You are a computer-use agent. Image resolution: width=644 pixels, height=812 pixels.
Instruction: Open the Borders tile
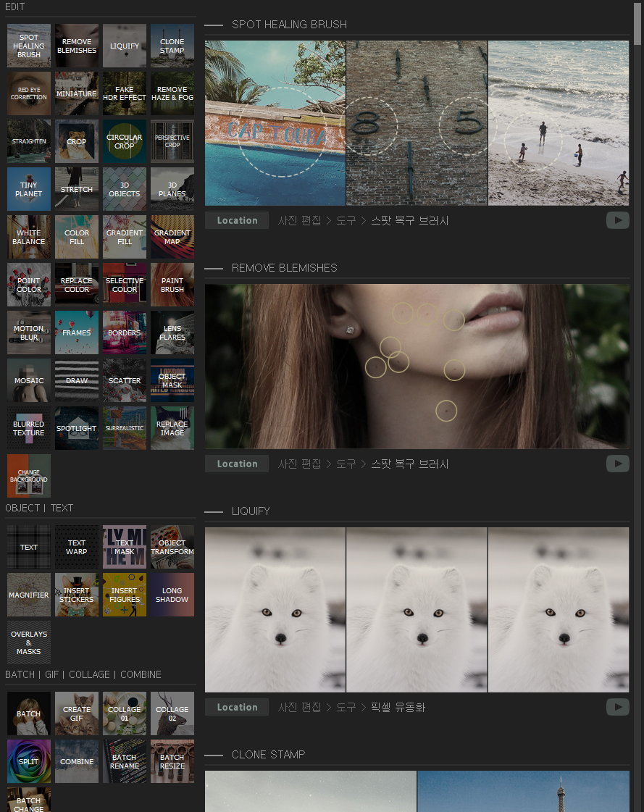(x=125, y=332)
